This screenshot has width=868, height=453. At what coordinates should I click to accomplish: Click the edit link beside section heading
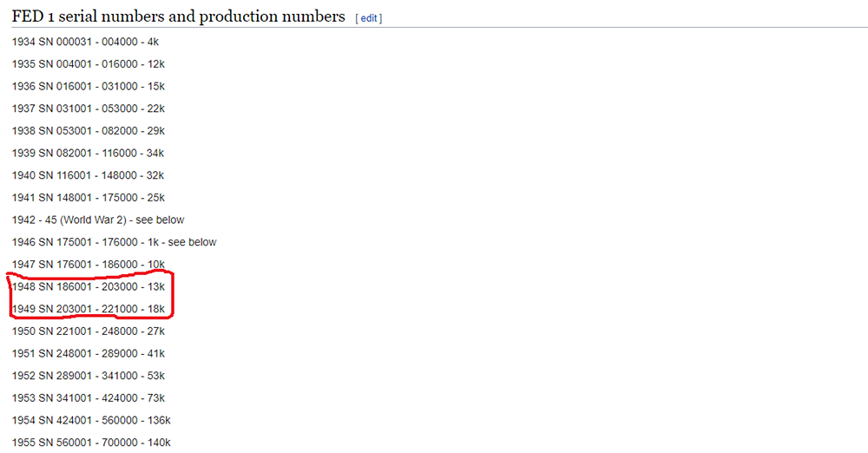(x=369, y=18)
